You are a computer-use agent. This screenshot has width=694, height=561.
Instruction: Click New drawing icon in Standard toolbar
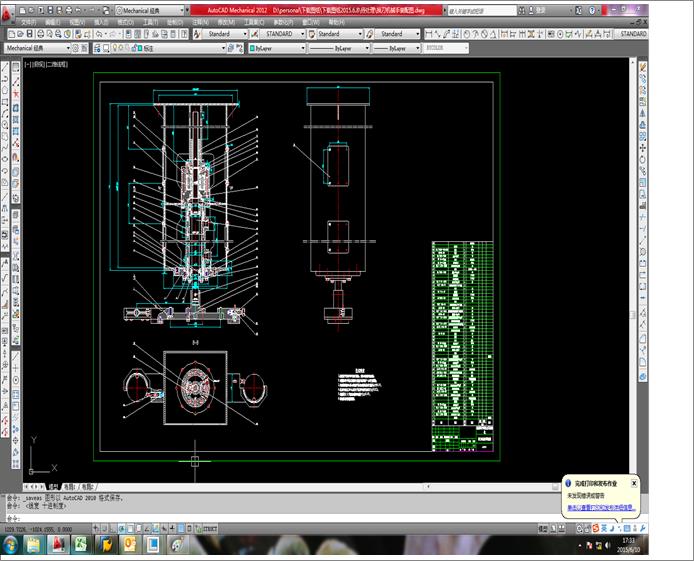pos(12,34)
